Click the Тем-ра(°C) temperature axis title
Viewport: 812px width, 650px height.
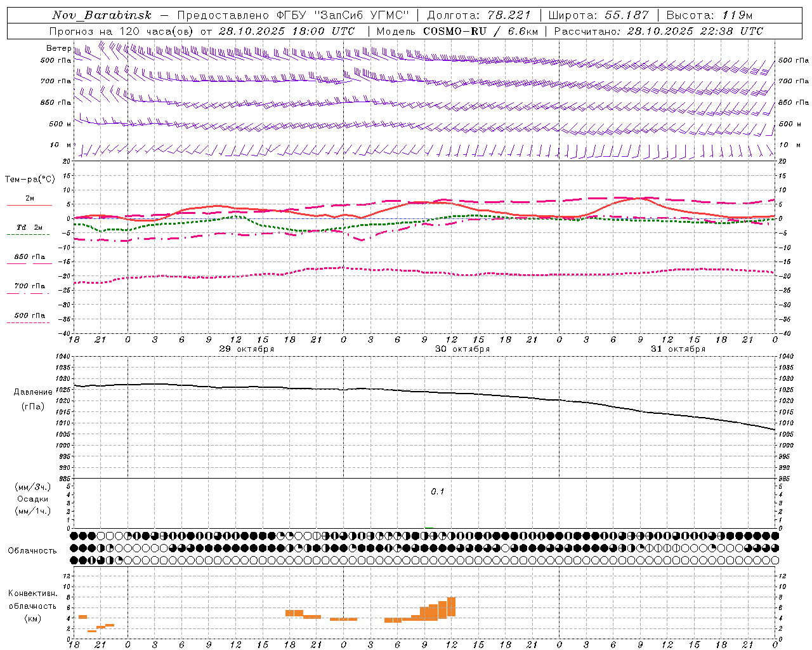click(x=30, y=179)
